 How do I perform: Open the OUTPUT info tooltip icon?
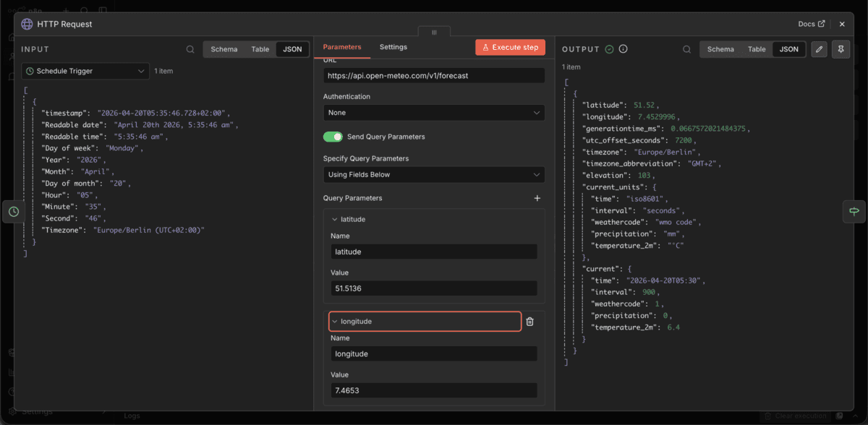[x=623, y=48]
